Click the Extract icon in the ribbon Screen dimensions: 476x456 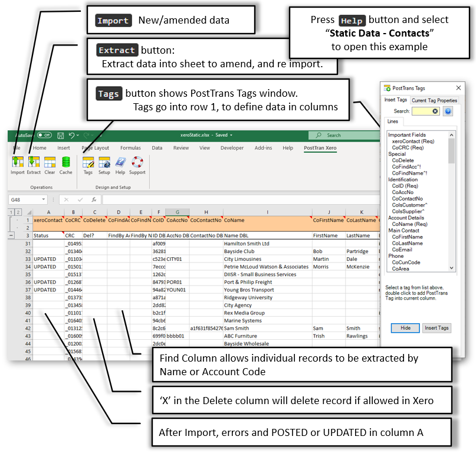[x=34, y=162]
